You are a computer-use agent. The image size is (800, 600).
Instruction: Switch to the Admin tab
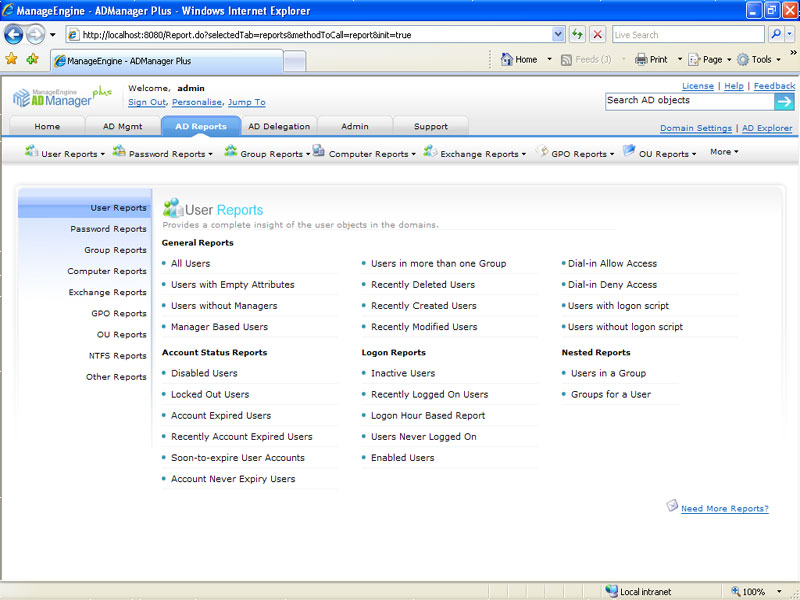click(355, 127)
